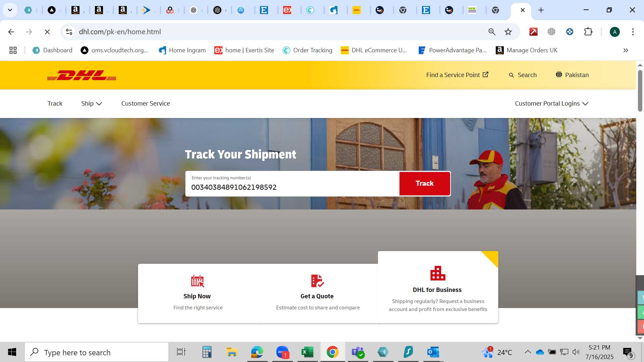Open the Track navigation item
Viewport: 644px width, 362px height.
coord(55,104)
